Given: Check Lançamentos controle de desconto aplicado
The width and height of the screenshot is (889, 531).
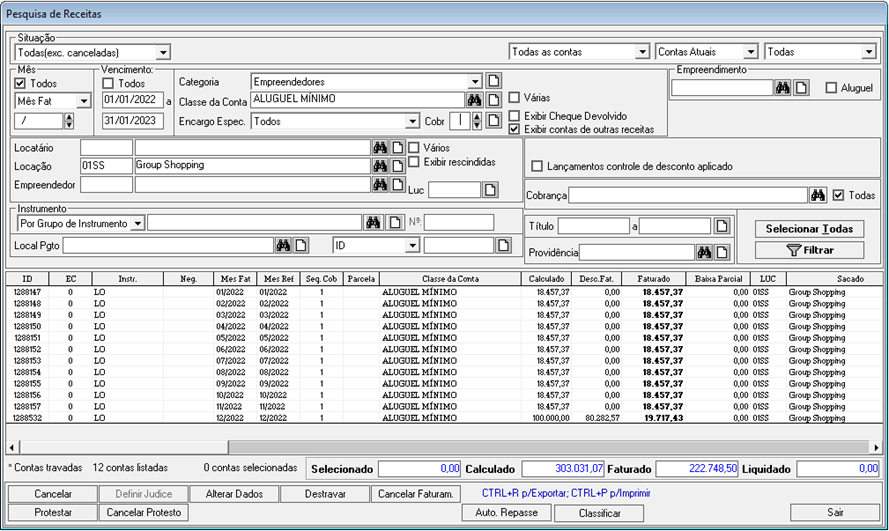Looking at the screenshot, I should [x=536, y=166].
